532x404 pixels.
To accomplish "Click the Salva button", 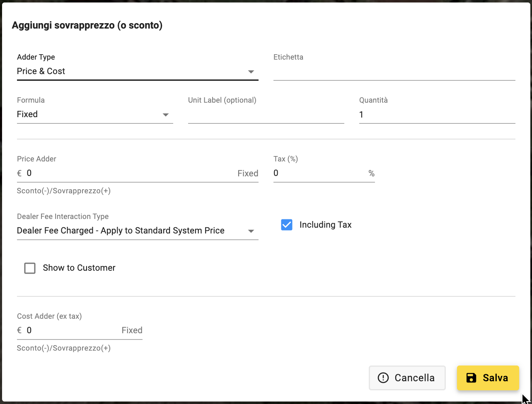I will point(488,378).
